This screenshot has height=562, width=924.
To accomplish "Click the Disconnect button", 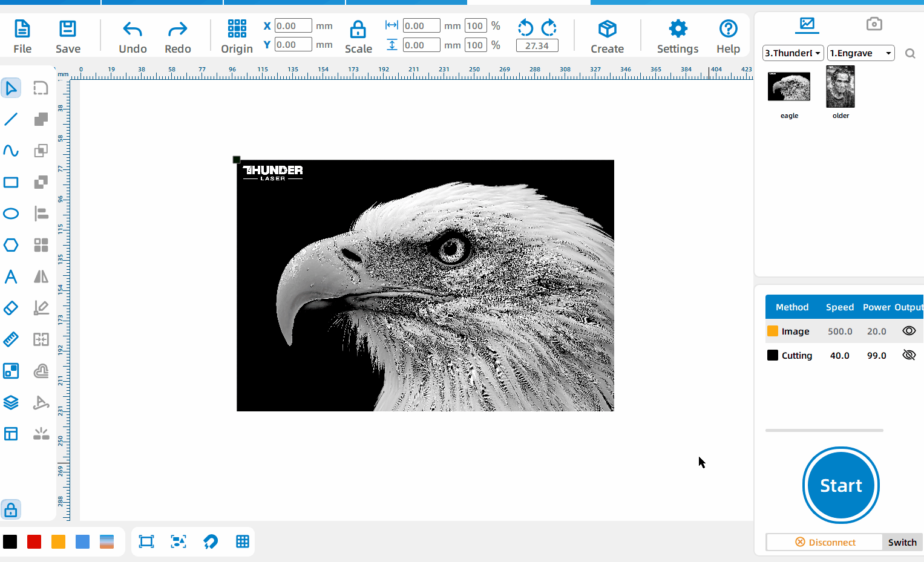I will pyautogui.click(x=825, y=542).
